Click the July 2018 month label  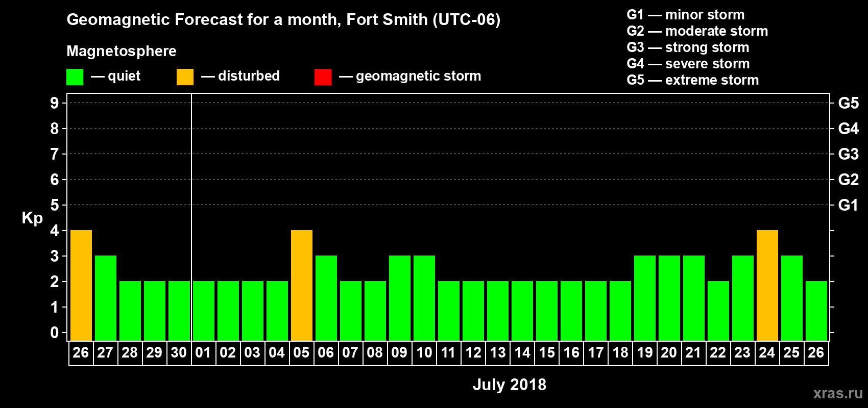pos(510,385)
